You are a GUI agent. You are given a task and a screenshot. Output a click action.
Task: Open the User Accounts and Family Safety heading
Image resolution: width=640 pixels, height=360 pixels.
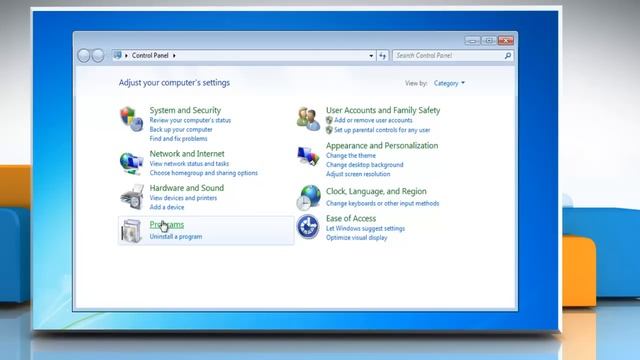click(383, 110)
